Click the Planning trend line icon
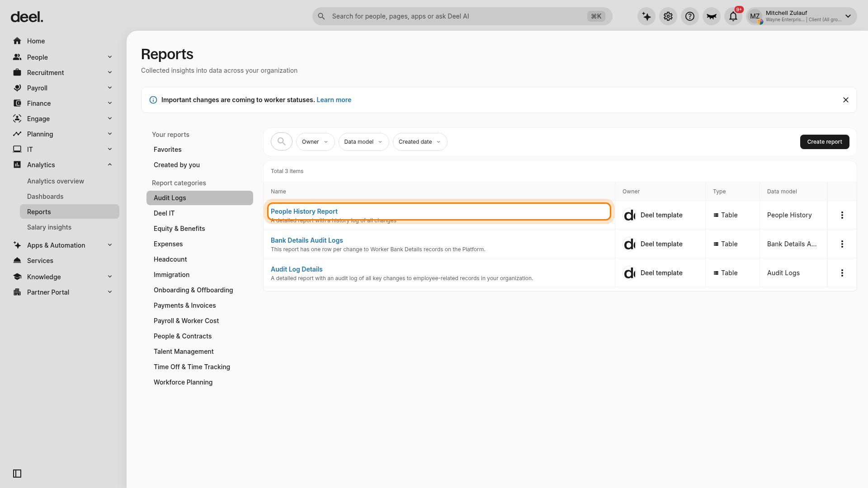This screenshot has width=868, height=488. [x=17, y=134]
